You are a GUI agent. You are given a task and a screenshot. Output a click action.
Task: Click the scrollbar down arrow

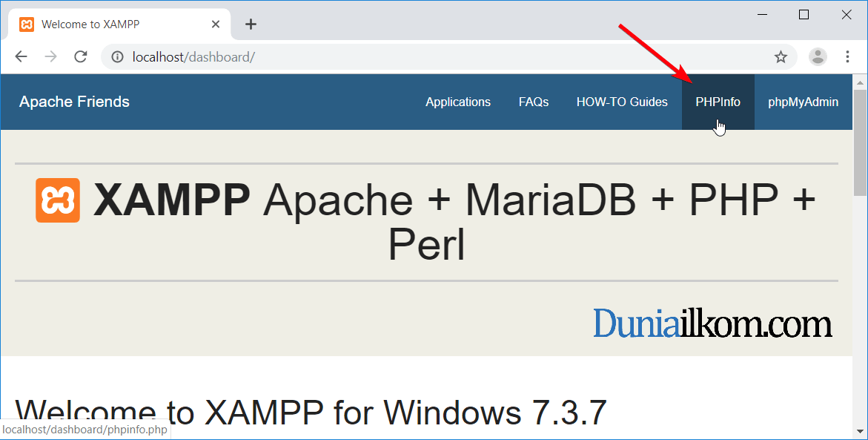pos(860,430)
